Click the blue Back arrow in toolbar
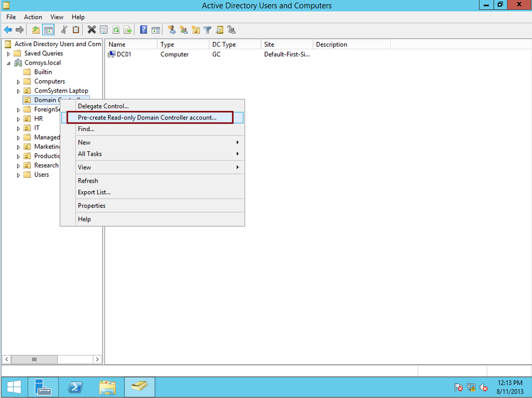532x398 pixels. (8, 30)
